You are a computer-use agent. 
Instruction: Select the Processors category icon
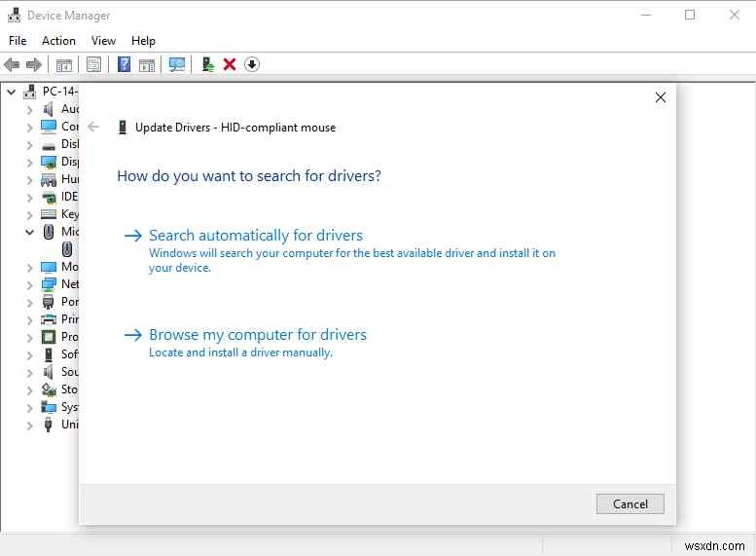(x=49, y=337)
